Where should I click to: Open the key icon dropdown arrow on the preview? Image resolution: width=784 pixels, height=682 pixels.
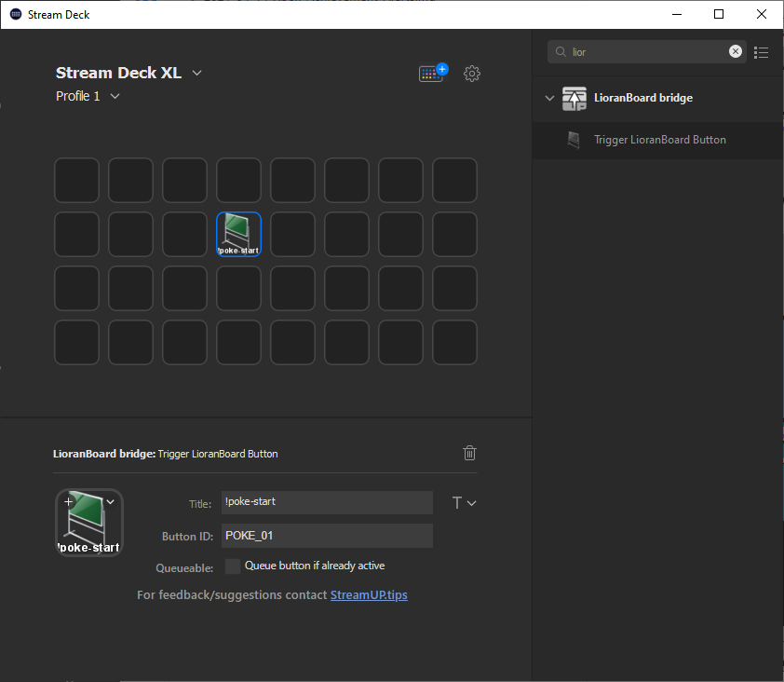click(x=111, y=502)
